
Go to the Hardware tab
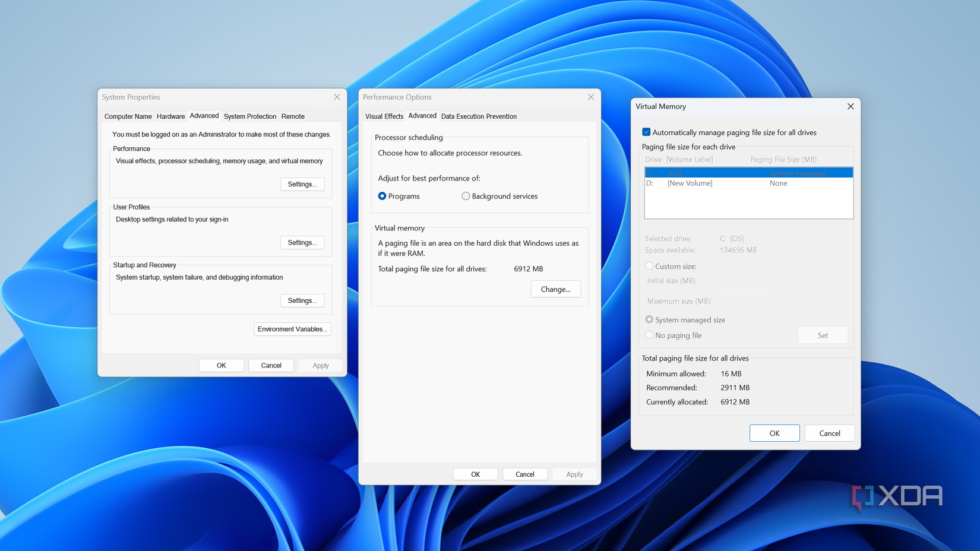170,116
